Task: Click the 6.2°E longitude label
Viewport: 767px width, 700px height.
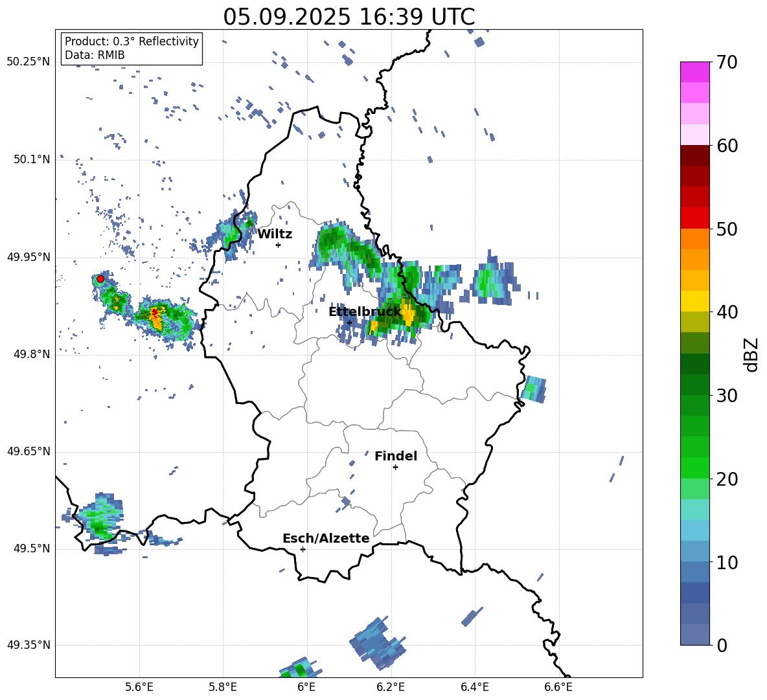Action: pyautogui.click(x=391, y=687)
